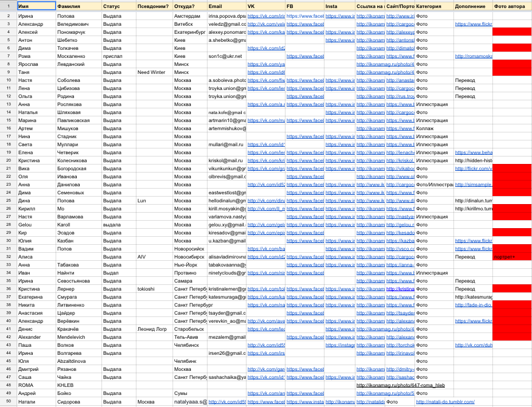Select row 25 via its row number
The width and height of the screenshot is (532, 407).
(9, 201)
